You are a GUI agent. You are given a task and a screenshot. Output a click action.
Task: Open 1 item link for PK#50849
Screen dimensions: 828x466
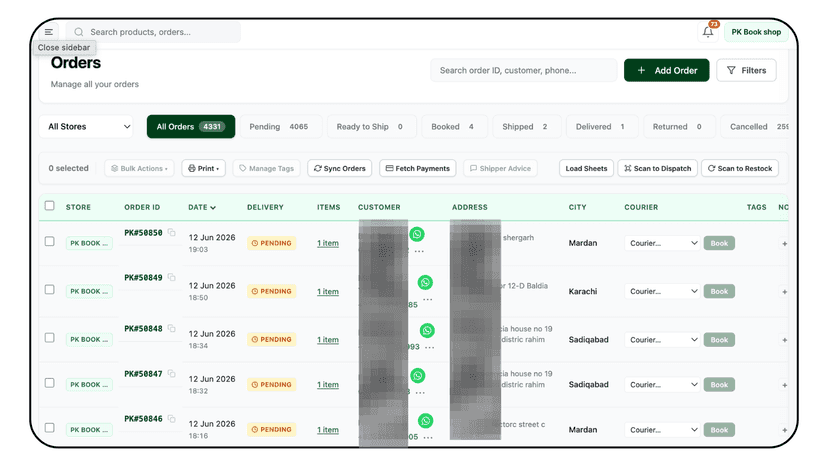coord(328,292)
